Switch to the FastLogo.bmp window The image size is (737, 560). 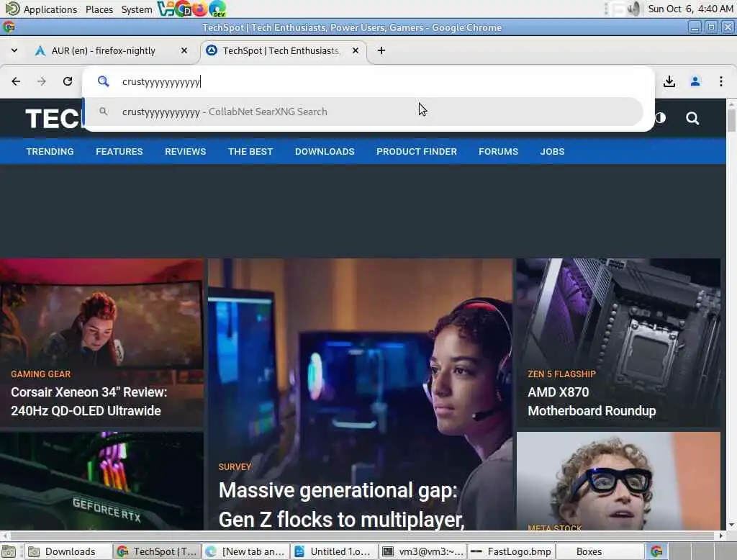click(512, 551)
